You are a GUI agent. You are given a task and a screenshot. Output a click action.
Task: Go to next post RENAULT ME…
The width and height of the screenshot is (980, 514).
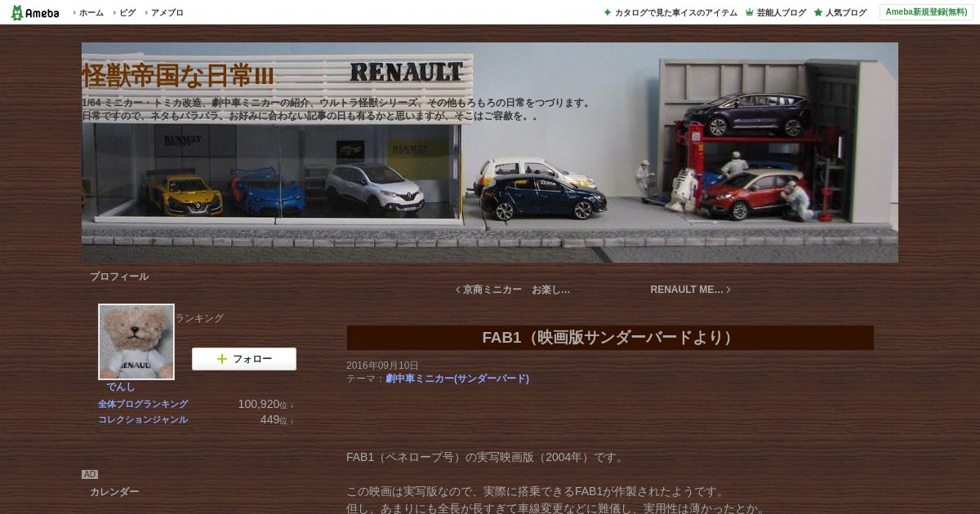[691, 290]
